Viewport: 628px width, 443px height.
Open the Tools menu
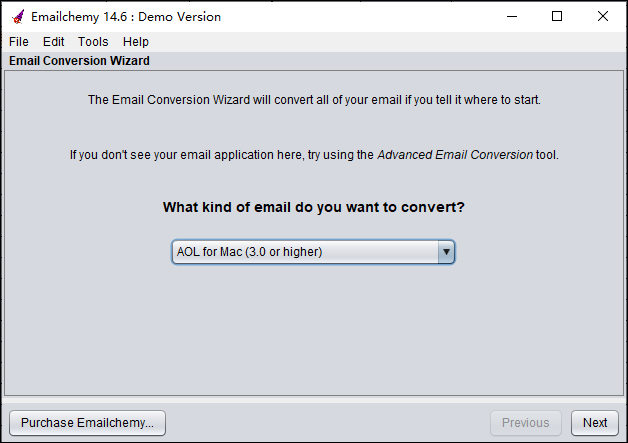93,42
